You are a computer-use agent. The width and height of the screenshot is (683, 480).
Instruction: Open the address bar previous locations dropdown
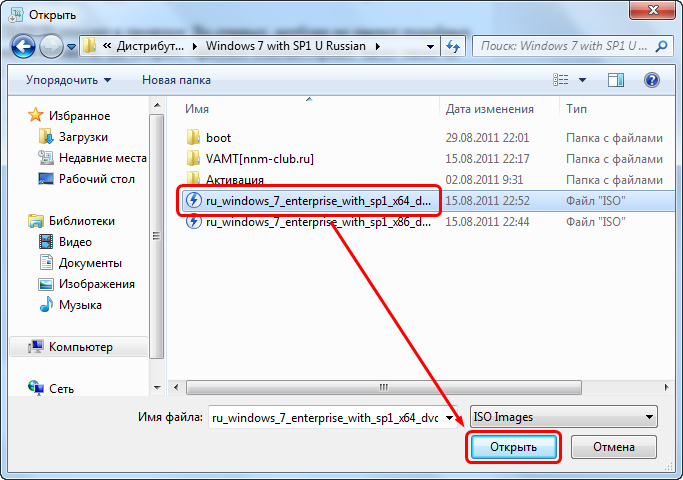(x=430, y=47)
